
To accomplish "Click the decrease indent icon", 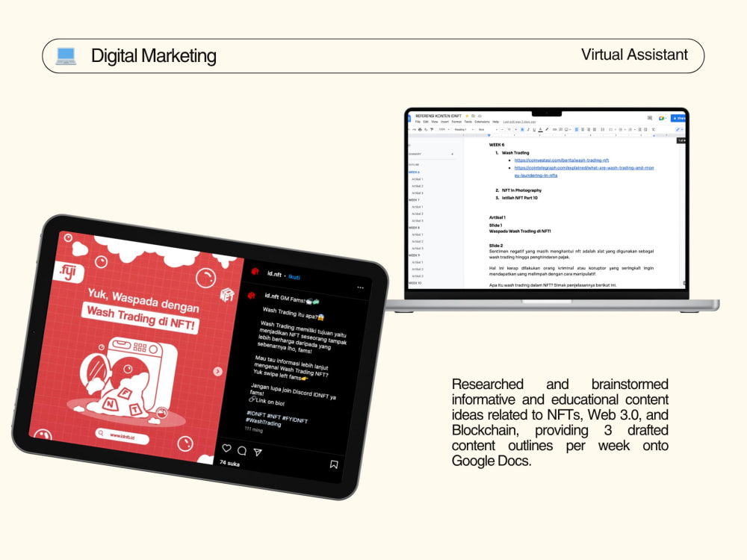I will (x=639, y=129).
